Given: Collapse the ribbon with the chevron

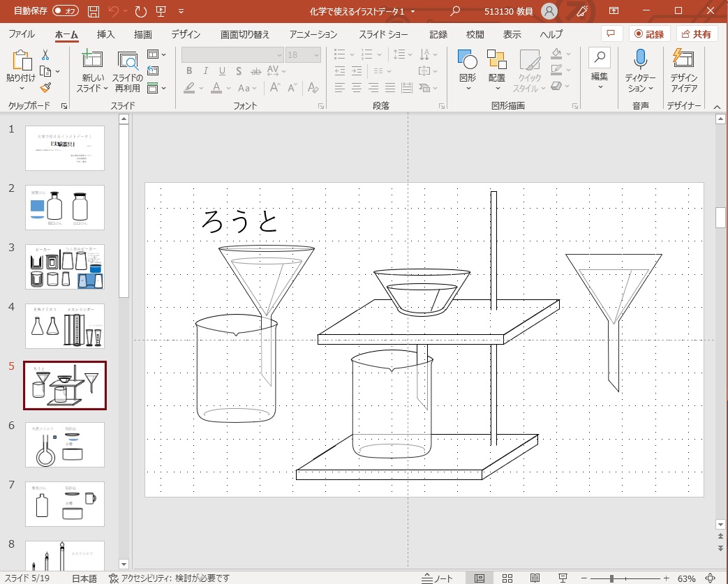Looking at the screenshot, I should 716,105.
